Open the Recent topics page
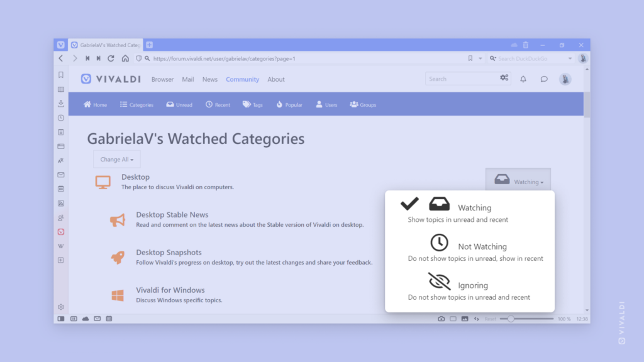The height and width of the screenshot is (362, 644). pyautogui.click(x=218, y=105)
